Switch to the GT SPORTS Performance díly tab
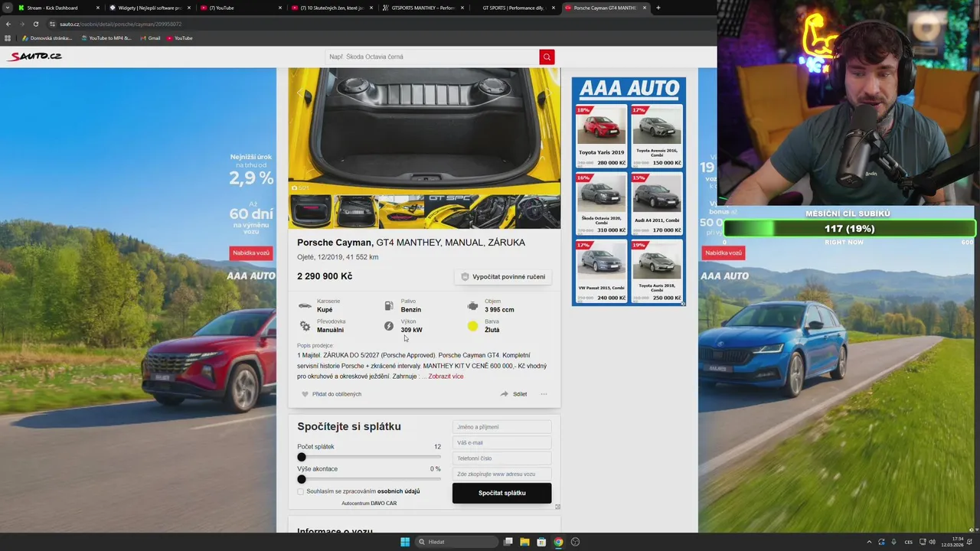The width and height of the screenshot is (980, 551). [x=514, y=8]
